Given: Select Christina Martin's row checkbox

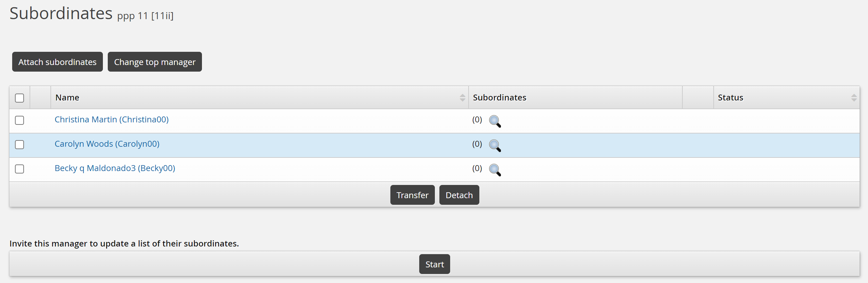Looking at the screenshot, I should pyautogui.click(x=19, y=120).
